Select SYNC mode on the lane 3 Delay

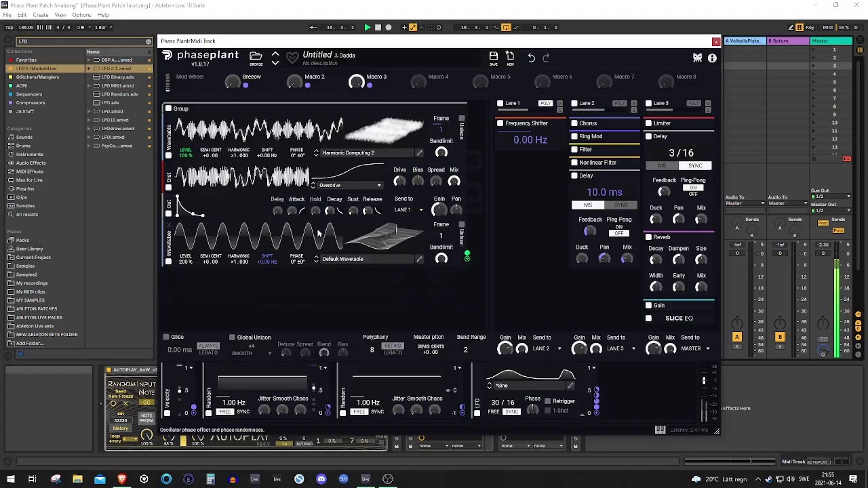click(695, 166)
